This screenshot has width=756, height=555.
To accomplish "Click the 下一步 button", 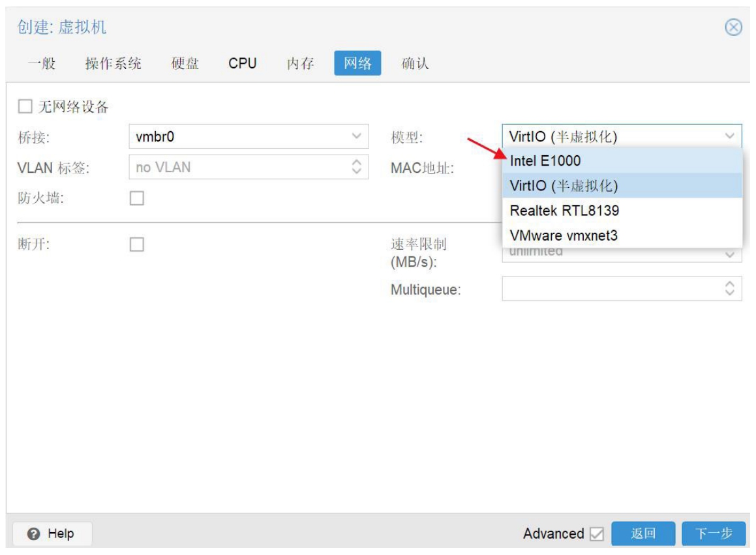I will pos(713,533).
